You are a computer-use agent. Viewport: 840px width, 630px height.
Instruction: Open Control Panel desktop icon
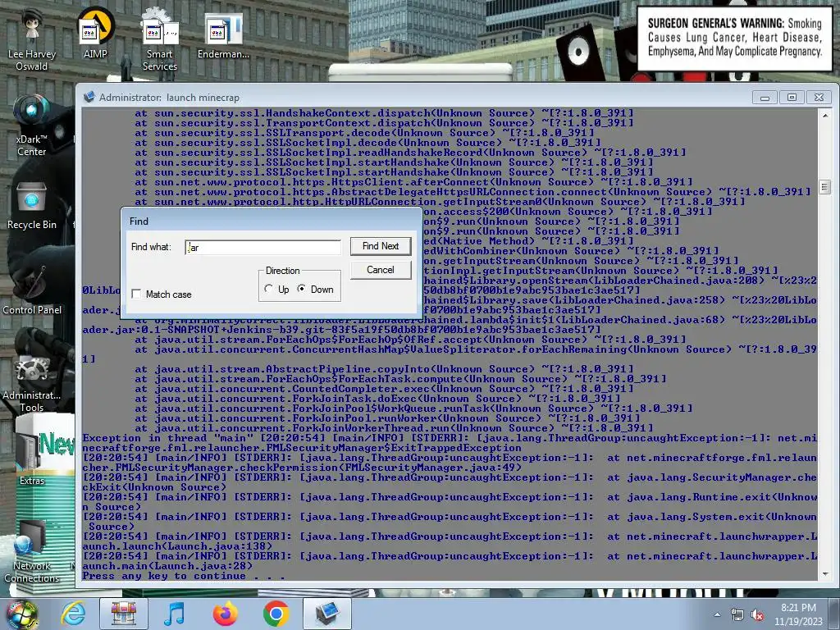click(x=32, y=290)
